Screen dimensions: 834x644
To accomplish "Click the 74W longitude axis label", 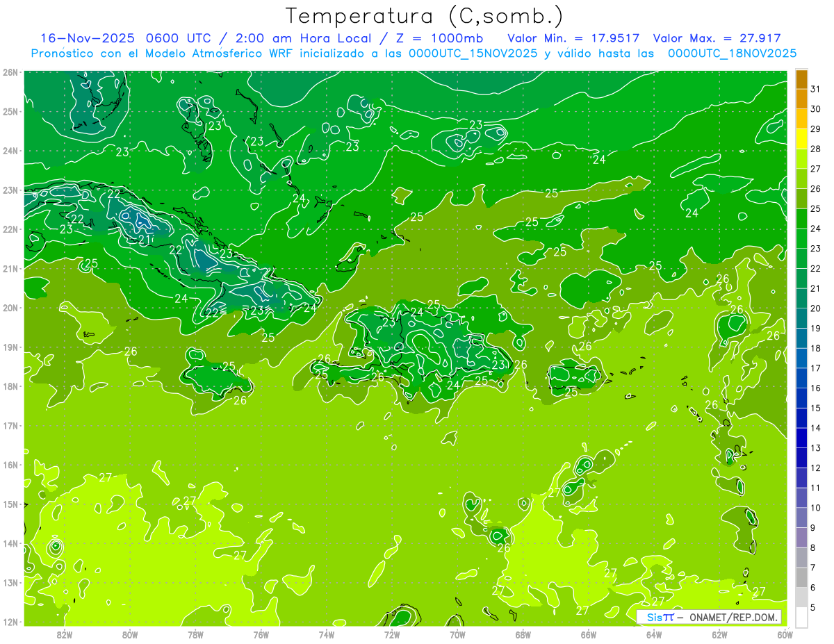I will 326,634.
